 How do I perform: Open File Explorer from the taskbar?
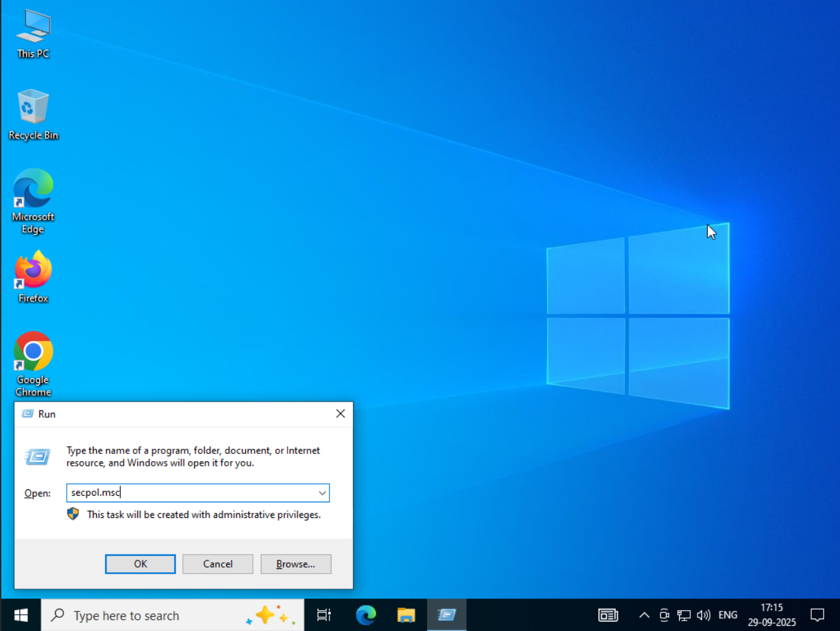coord(406,615)
